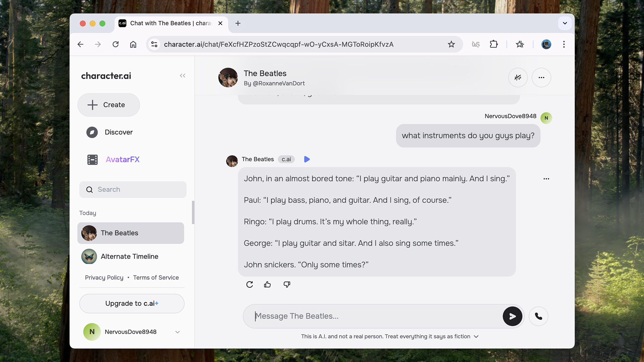Bookmark this page with the star
644x362 pixels.
point(451,44)
